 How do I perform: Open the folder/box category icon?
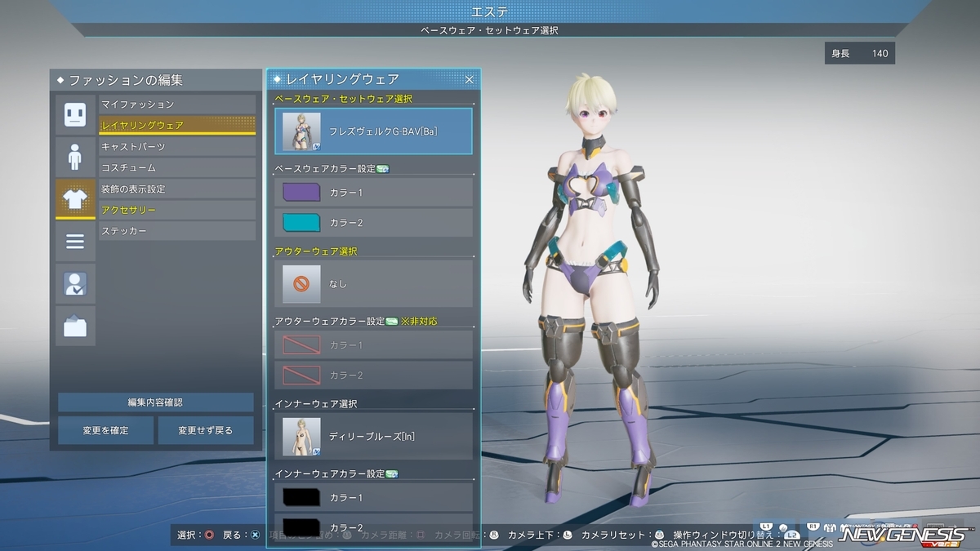point(75,327)
